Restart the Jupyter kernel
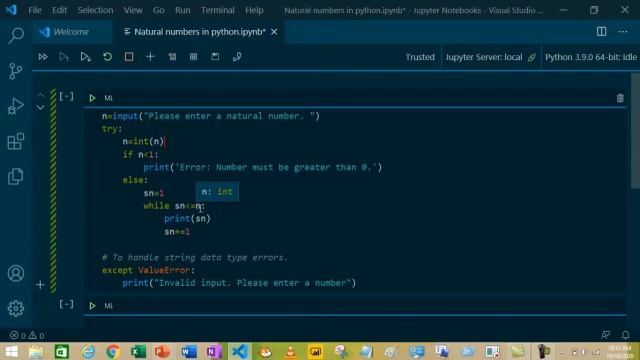Screen dimensions: 640x360 point(107,57)
